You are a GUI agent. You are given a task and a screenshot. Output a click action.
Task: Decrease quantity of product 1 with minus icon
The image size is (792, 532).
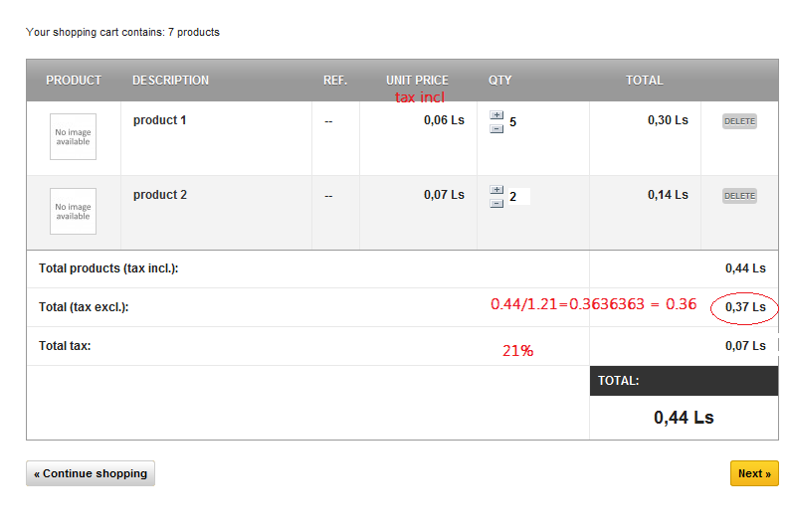(x=496, y=127)
